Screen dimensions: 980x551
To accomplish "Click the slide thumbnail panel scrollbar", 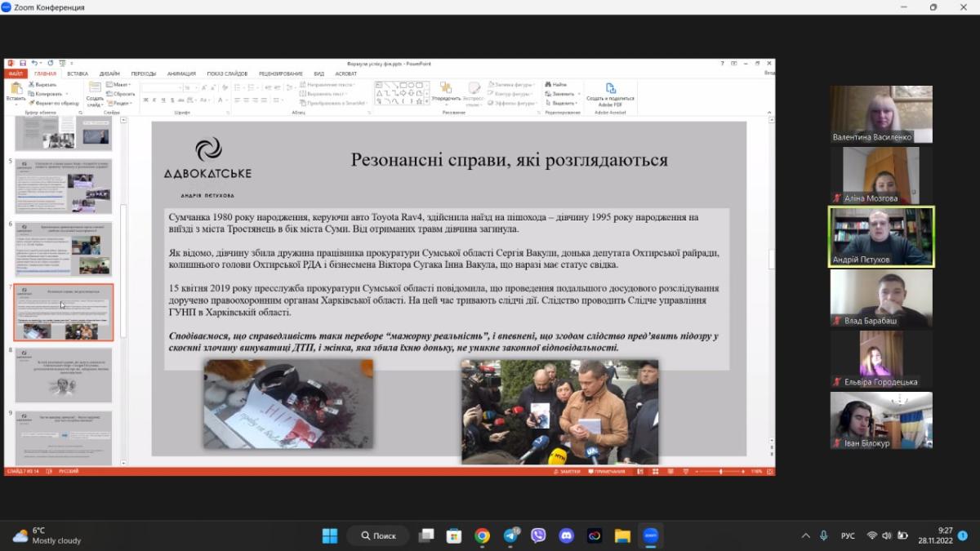I will tap(124, 269).
